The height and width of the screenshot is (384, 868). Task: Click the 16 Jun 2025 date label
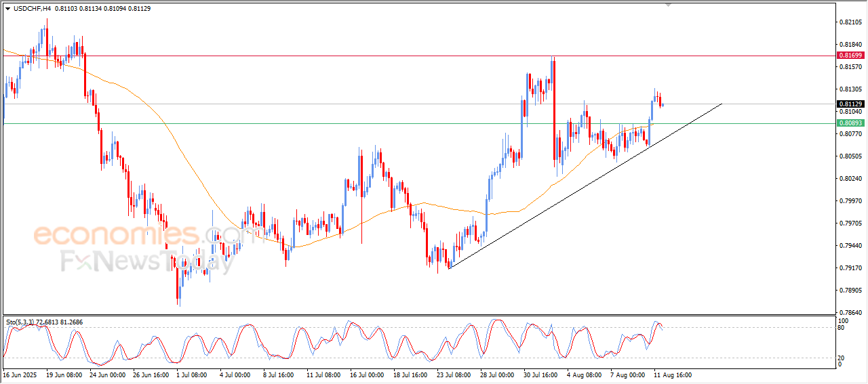(x=18, y=375)
